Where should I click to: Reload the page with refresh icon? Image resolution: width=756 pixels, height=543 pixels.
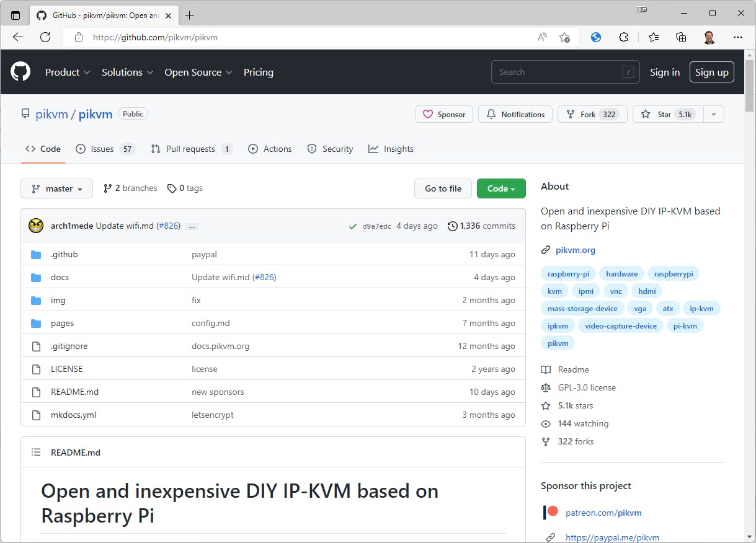click(45, 37)
